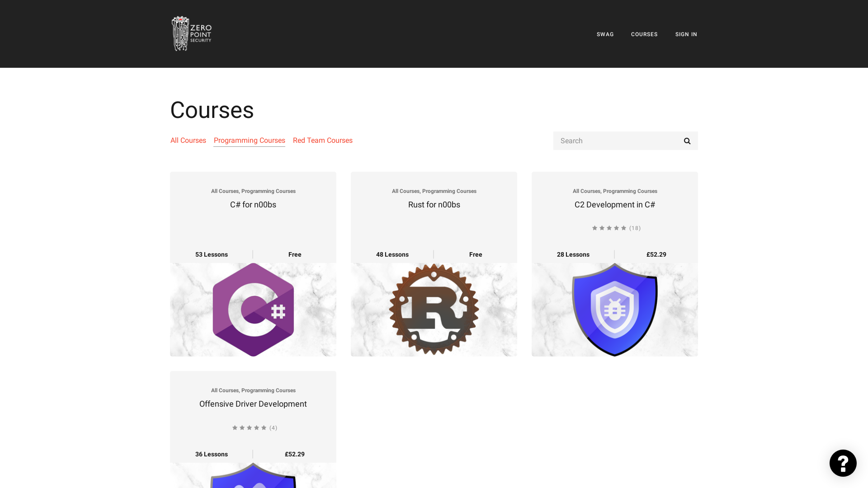Viewport: 868px width, 488px height.
Task: Click the COURSES navigation menu item
Action: (x=644, y=34)
